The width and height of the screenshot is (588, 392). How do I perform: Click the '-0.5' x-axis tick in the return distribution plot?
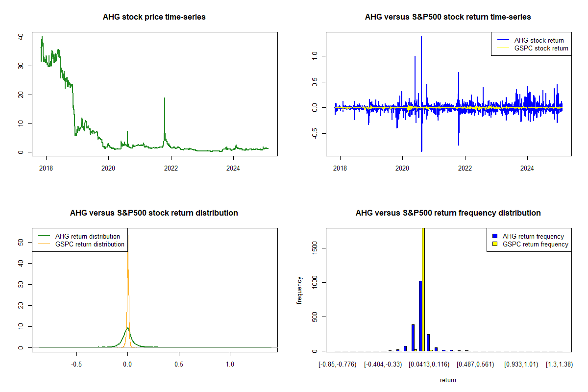point(76,365)
